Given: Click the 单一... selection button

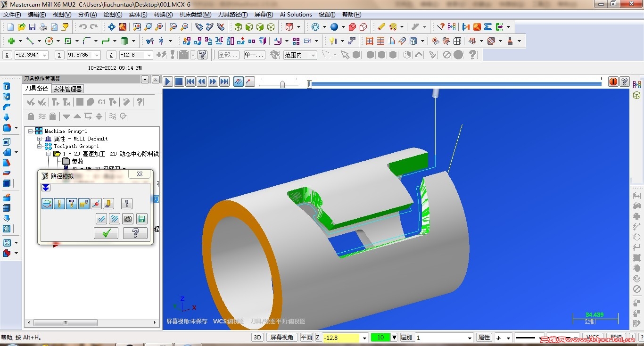Looking at the screenshot, I should [254, 55].
